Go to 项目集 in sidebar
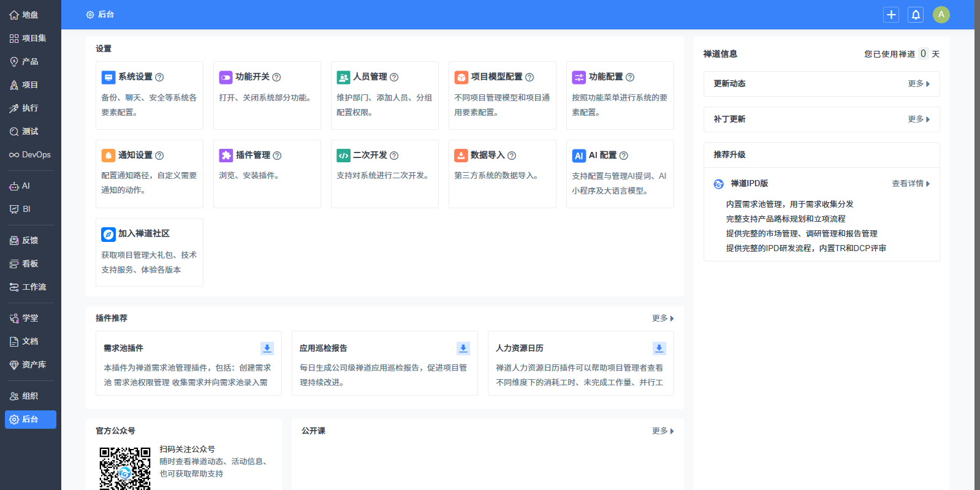 pyautogui.click(x=31, y=38)
